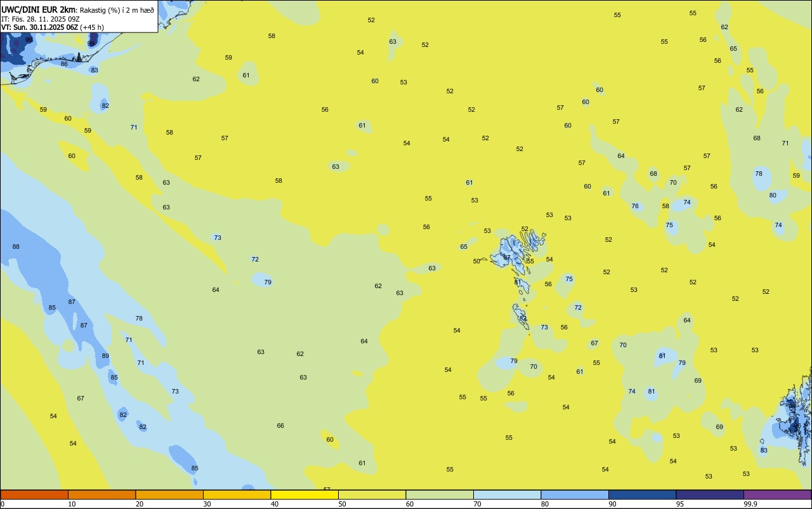This screenshot has width=812, height=509.
Task: Click the pale yellow 50–60 legend segment
Action: (x=372, y=494)
